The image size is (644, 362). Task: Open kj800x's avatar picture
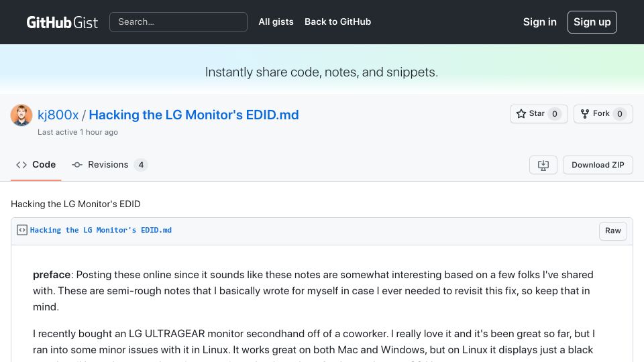(x=21, y=115)
